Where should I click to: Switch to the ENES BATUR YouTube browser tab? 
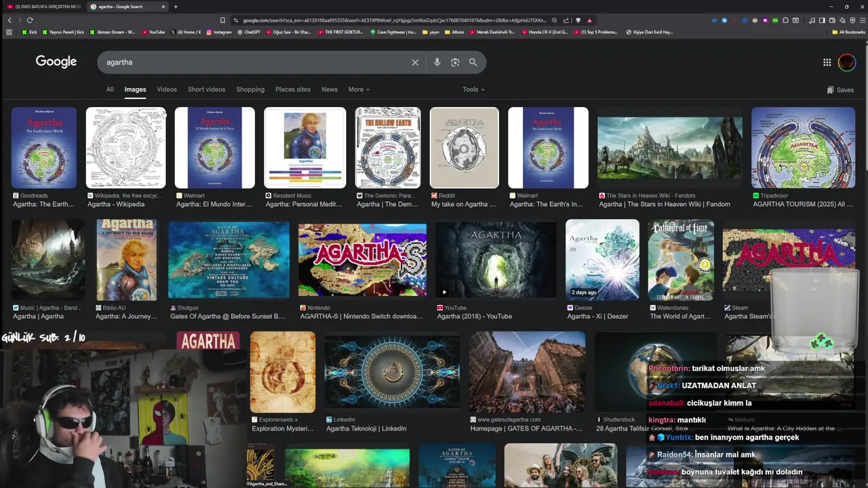coord(43,7)
